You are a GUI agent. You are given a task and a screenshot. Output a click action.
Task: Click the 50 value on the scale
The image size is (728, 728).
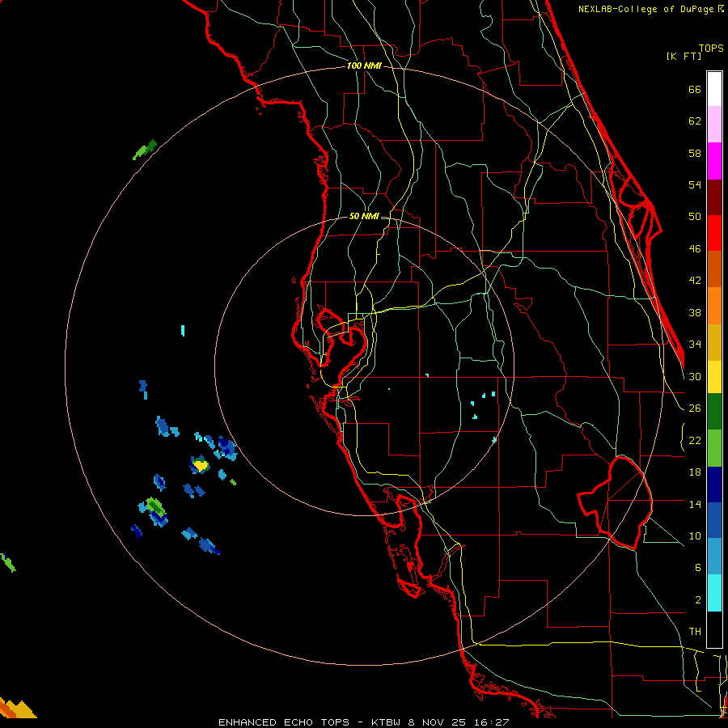(x=695, y=217)
